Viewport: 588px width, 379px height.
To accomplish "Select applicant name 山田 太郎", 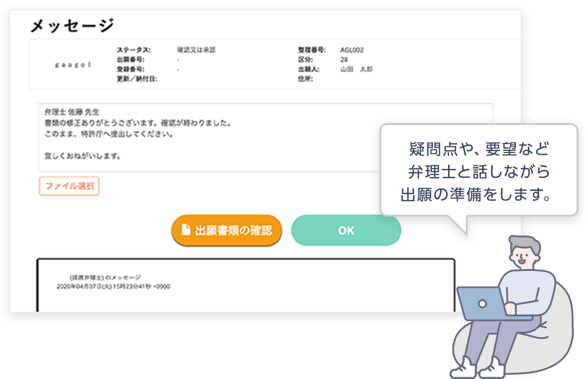I will click(x=357, y=69).
